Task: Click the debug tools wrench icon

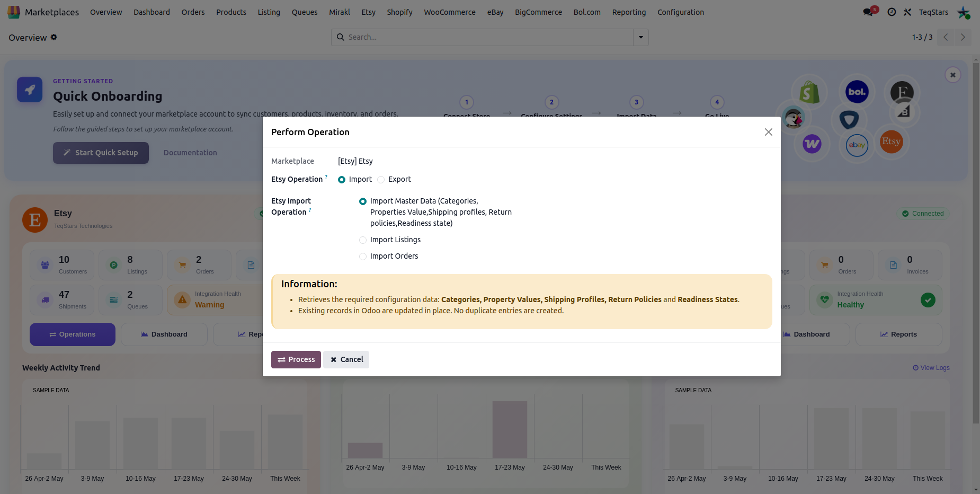Action: pyautogui.click(x=907, y=12)
